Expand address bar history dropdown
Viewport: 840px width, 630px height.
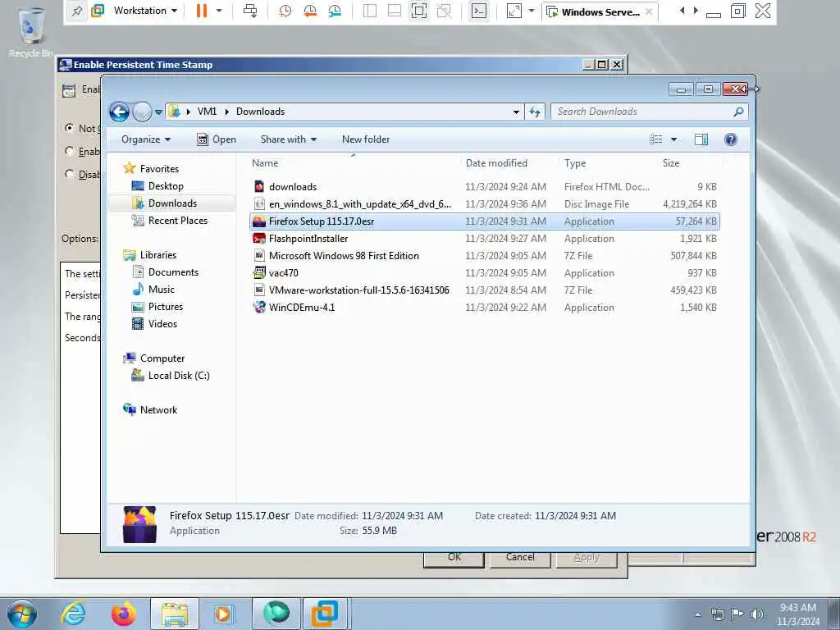(516, 112)
